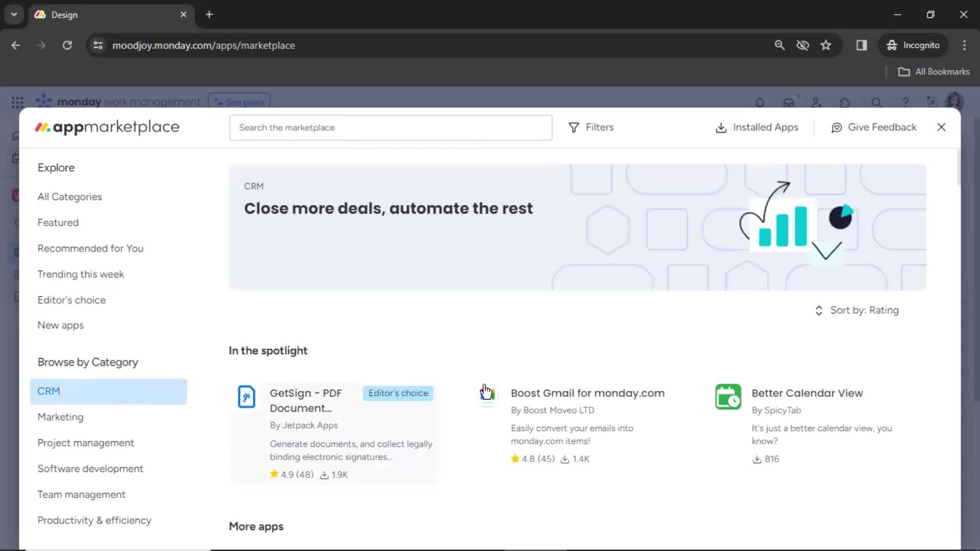Select Productivity & efficiency category
The height and width of the screenshot is (551, 980).
pos(94,520)
